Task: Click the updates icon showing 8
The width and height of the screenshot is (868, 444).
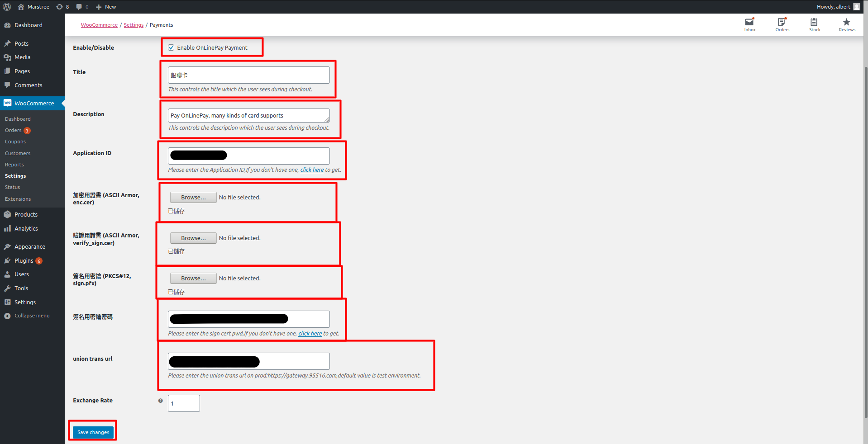Action: coord(62,7)
